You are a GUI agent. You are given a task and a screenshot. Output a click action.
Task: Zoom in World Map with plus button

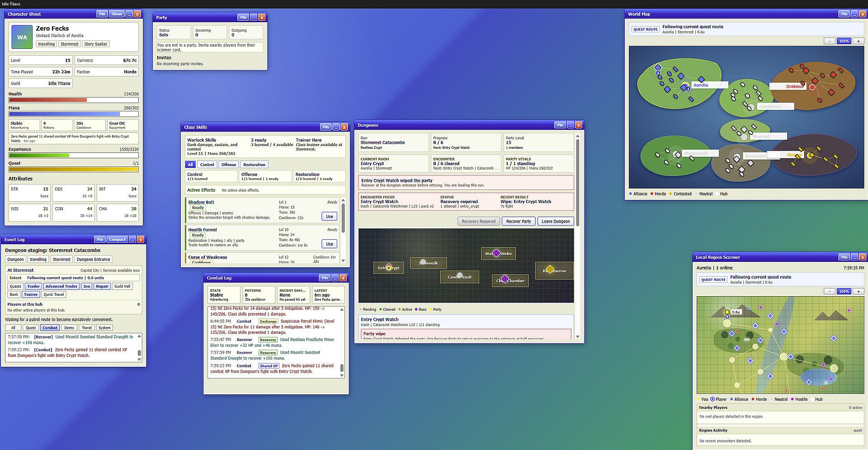tap(858, 41)
